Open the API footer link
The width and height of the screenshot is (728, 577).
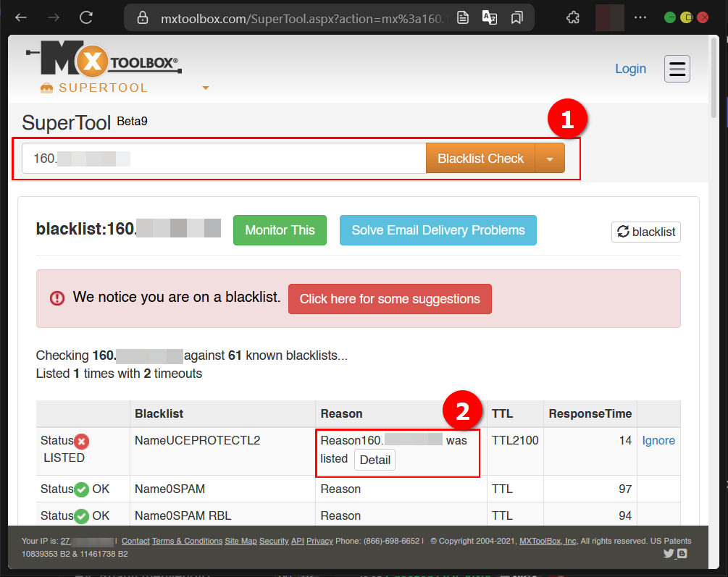[x=298, y=541]
